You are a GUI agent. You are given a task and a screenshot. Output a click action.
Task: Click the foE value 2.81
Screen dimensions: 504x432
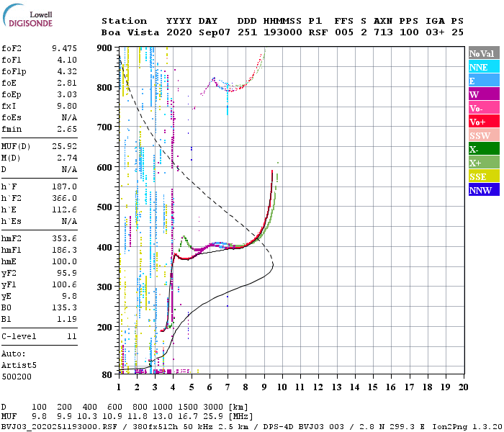point(67,83)
